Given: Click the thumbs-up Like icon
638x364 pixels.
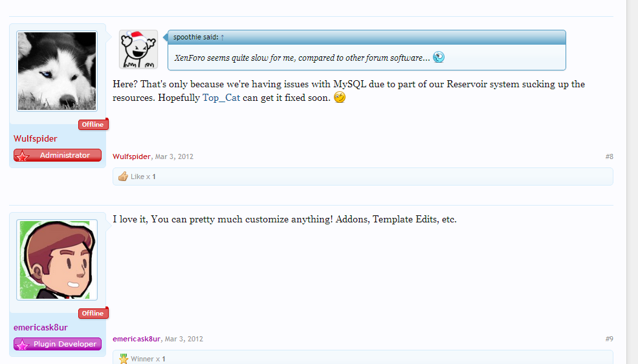Looking at the screenshot, I should (x=123, y=177).
